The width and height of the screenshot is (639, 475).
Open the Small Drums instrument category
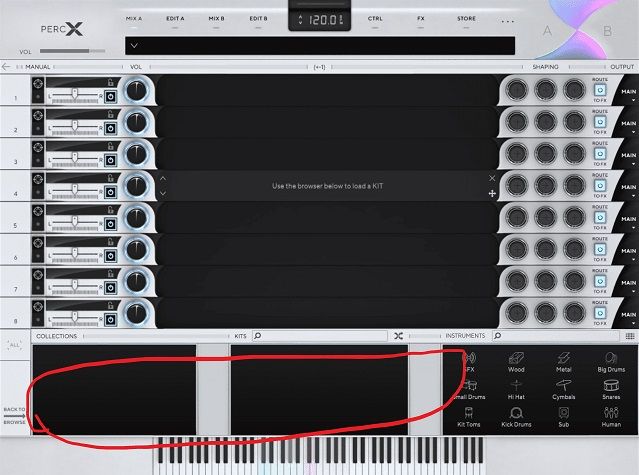point(469,390)
